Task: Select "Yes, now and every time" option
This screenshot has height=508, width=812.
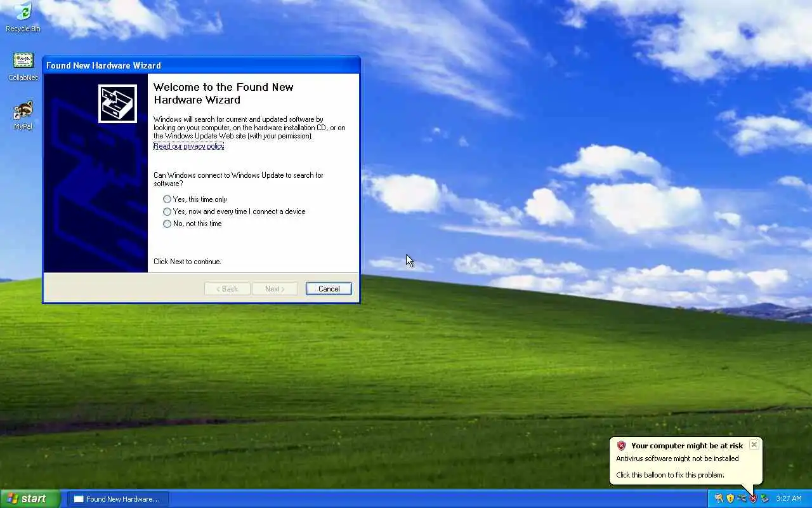Action: point(234,211)
